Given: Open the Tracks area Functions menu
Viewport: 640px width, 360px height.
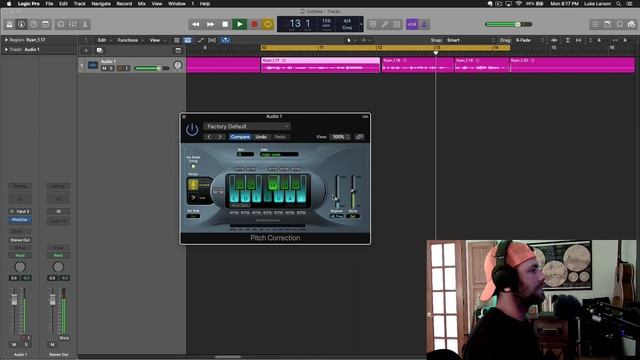Looking at the screenshot, I should tap(131, 40).
